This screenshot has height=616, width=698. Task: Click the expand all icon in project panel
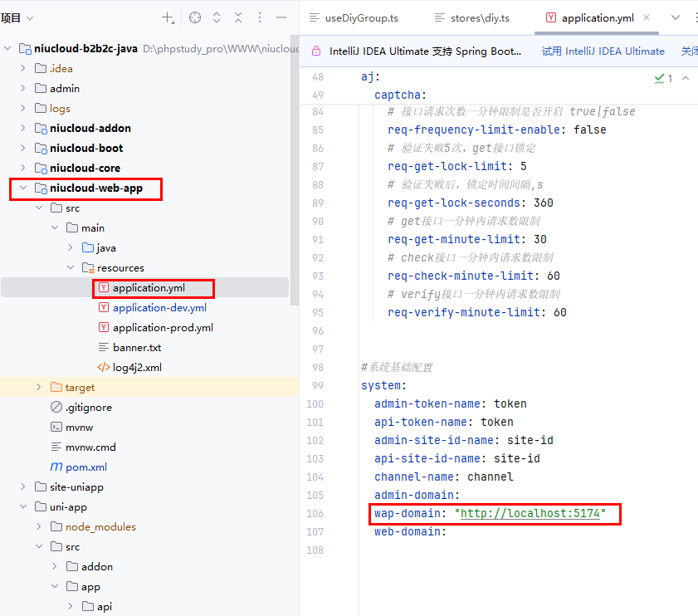pyautogui.click(x=217, y=17)
